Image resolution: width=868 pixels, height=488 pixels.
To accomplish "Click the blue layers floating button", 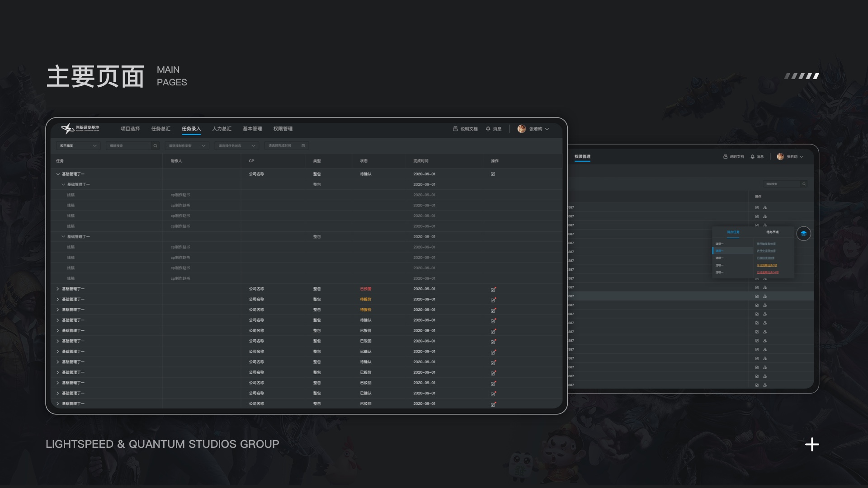I will [803, 234].
